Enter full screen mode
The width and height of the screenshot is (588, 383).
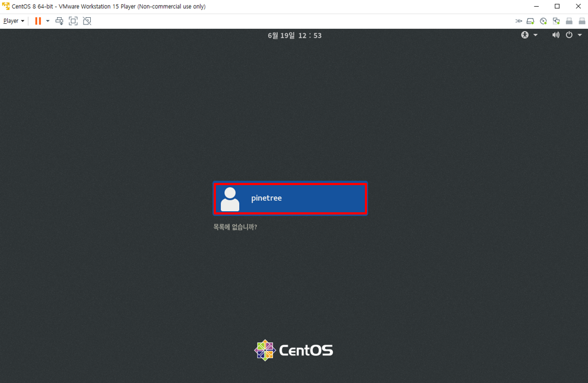(73, 21)
